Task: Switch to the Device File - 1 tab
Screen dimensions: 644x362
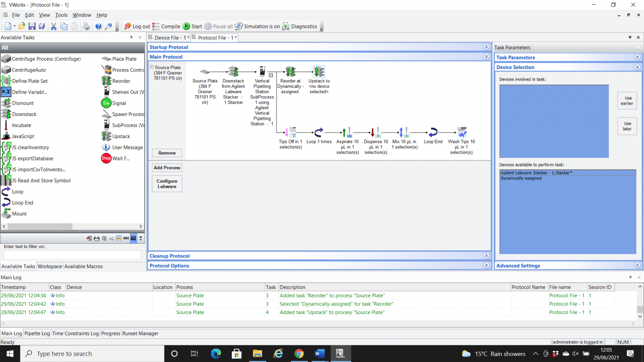Action: (169, 38)
